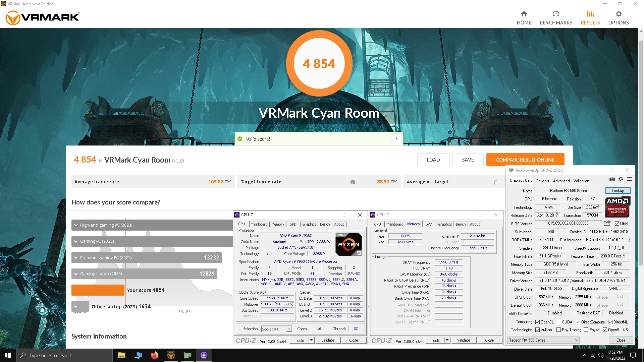Click the orange 4 854 score circle
This screenshot has height=362, width=644.
(319, 63)
